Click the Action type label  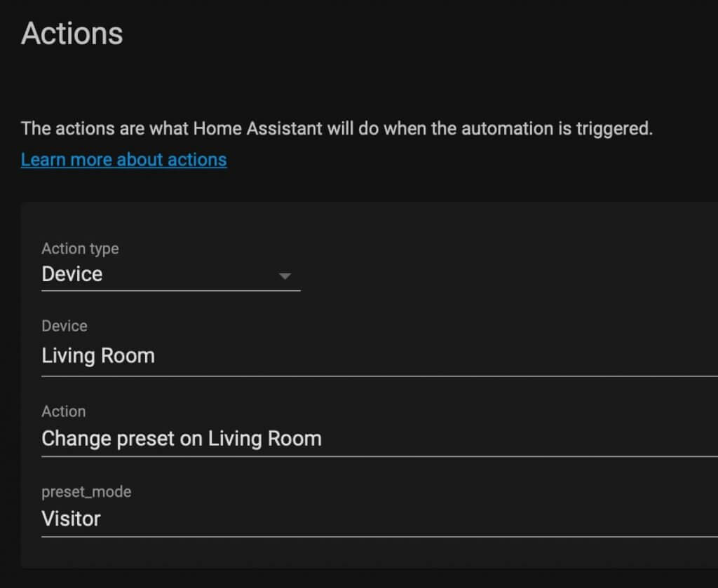point(80,249)
